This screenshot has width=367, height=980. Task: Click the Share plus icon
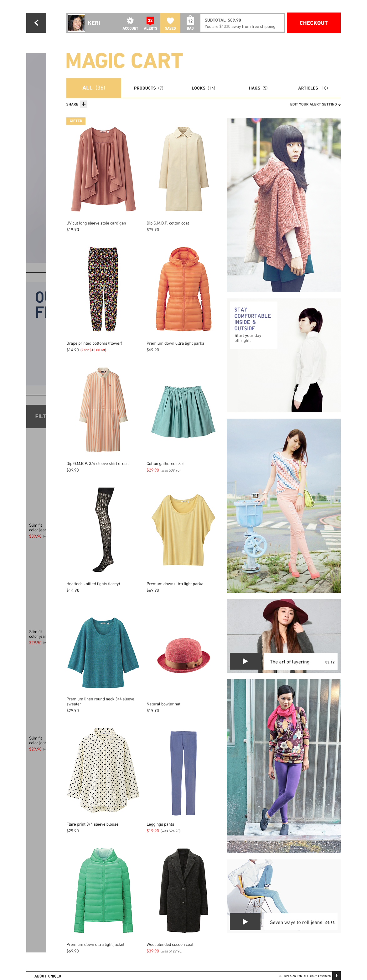click(x=84, y=104)
